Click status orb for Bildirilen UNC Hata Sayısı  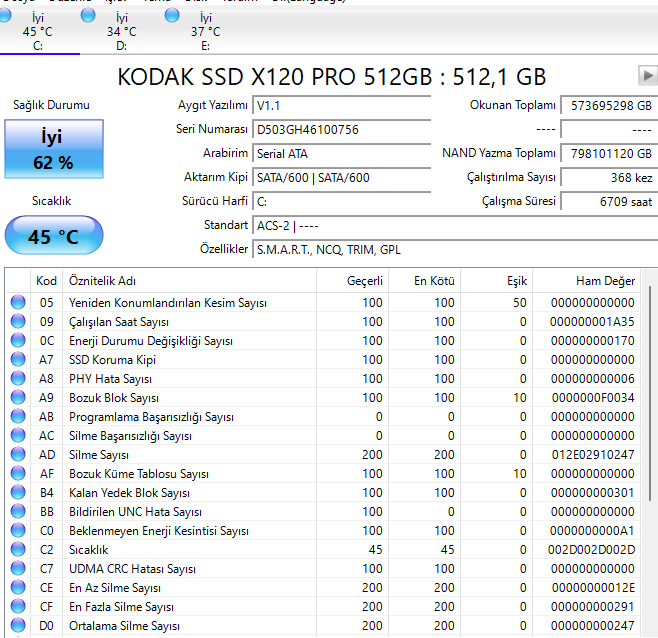(18, 511)
